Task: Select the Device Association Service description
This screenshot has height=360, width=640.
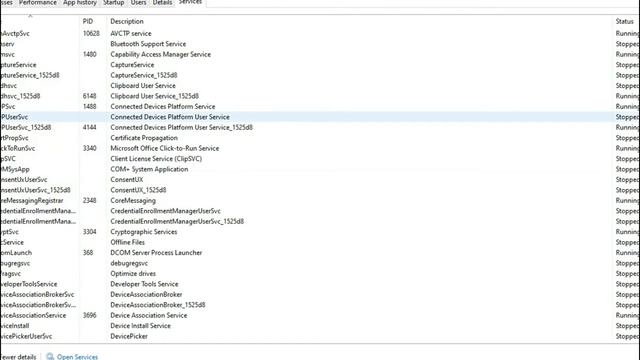Action: (149, 316)
